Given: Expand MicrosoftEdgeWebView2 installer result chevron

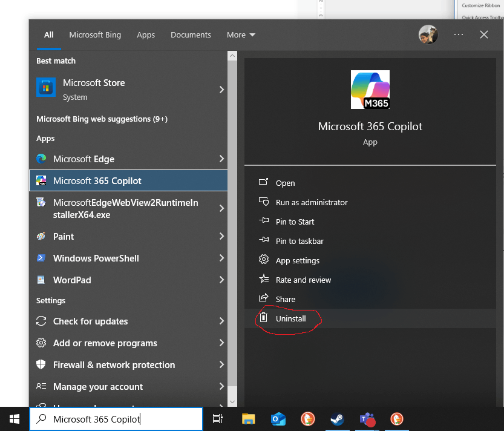Looking at the screenshot, I should 221,208.
